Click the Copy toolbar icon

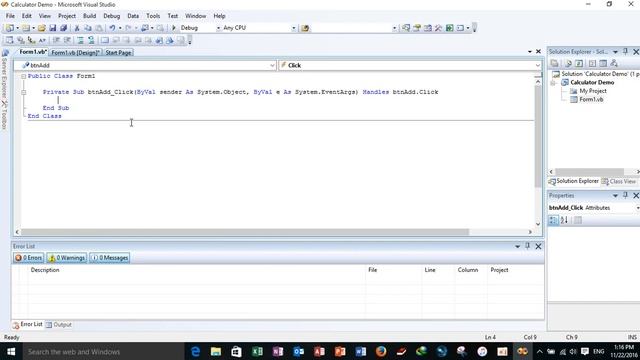[88, 28]
